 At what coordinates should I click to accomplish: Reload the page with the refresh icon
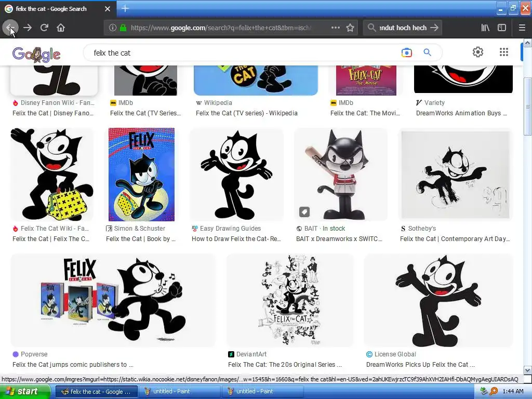(44, 28)
